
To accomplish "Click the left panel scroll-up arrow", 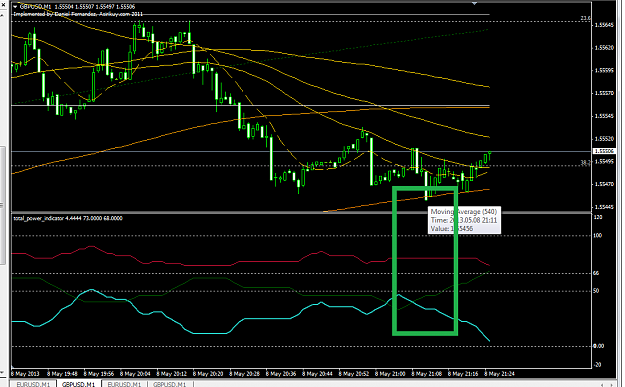I will [x=2, y=15].
